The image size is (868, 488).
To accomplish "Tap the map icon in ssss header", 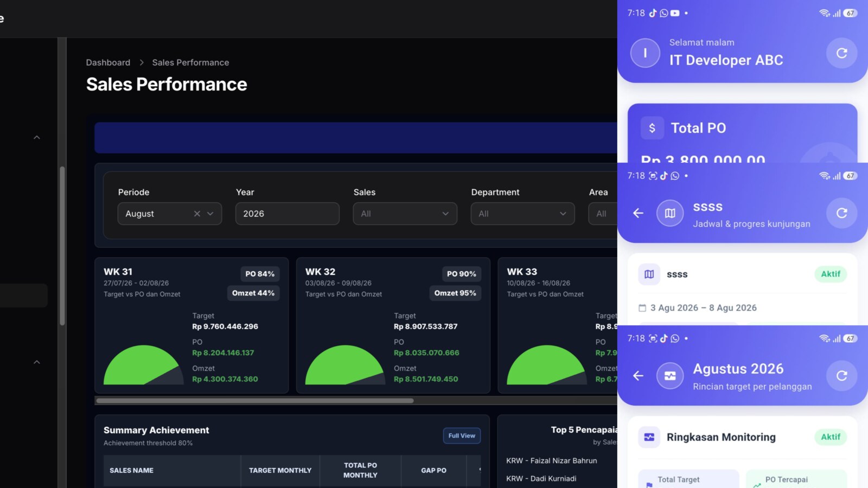I will [x=670, y=213].
